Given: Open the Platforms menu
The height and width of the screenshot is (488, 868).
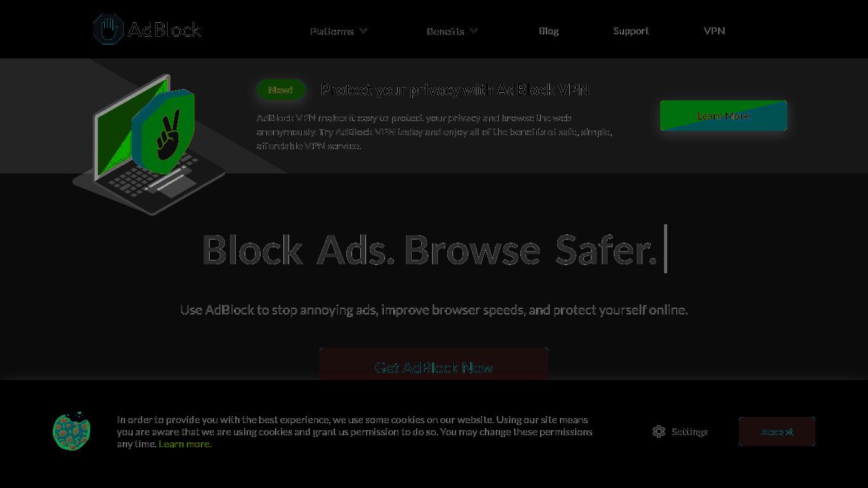Looking at the screenshot, I should (332, 30).
